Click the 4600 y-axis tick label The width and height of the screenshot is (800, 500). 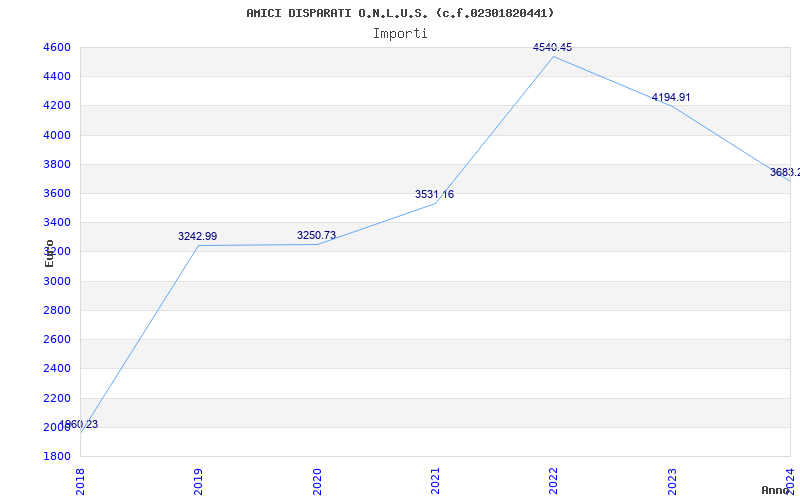tap(57, 47)
